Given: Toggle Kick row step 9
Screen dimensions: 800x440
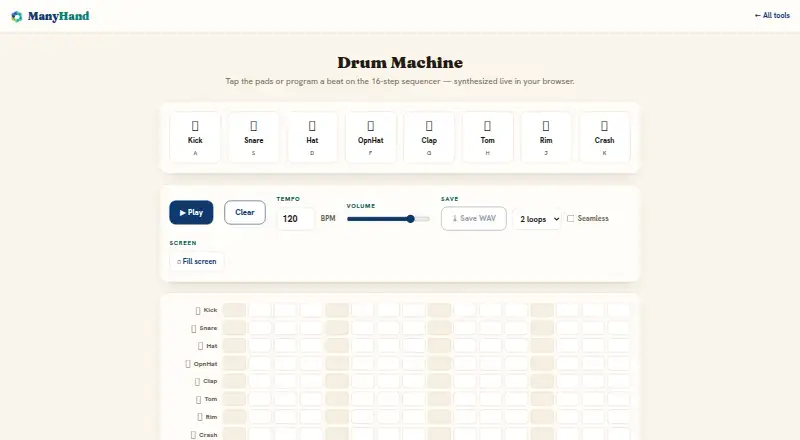Looking at the screenshot, I should pyautogui.click(x=439, y=310).
